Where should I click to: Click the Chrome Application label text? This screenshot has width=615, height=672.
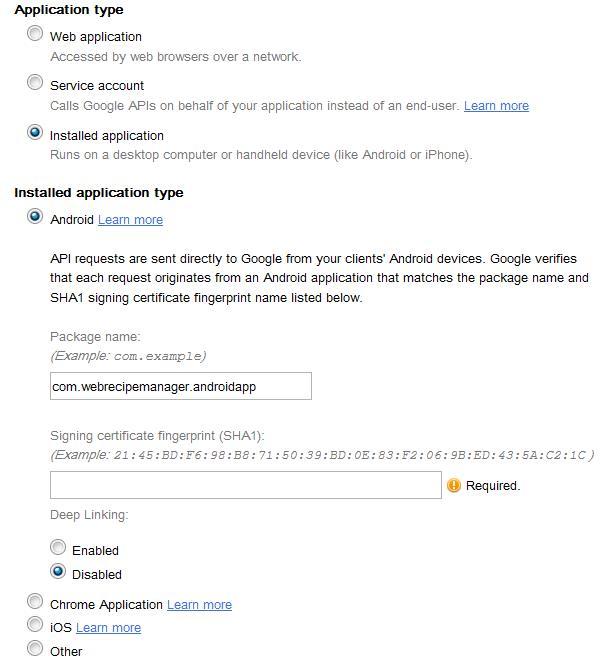pos(106,605)
